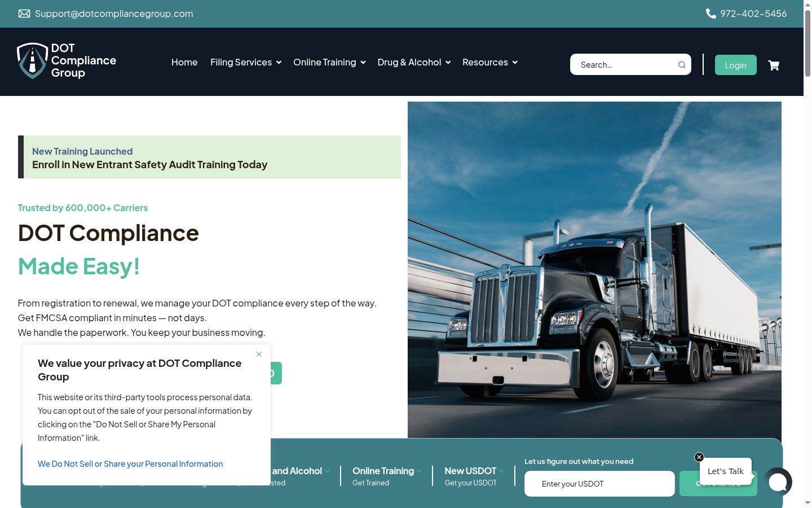
Task: Open the Online Training dropdown in header nav
Action: click(329, 62)
